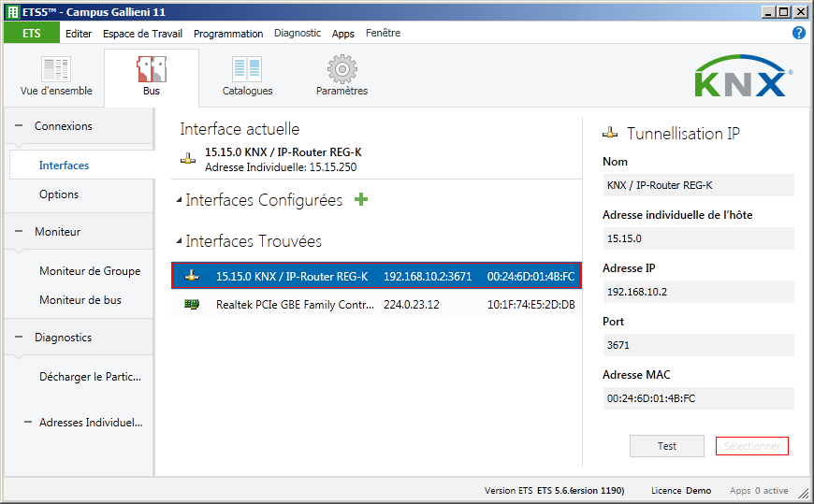Click the blue help question mark icon
This screenshot has width=814, height=504.
point(798,33)
